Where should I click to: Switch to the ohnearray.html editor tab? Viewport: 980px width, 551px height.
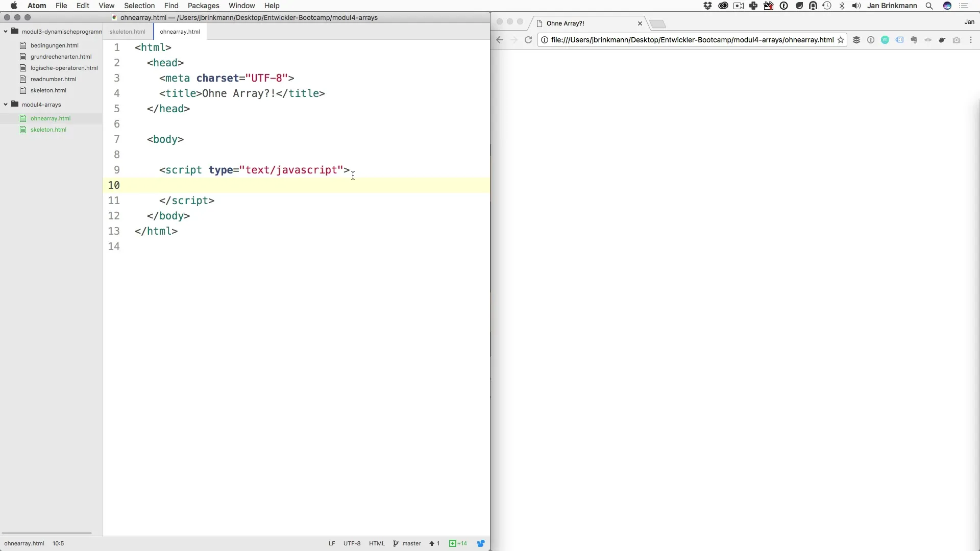(180, 32)
